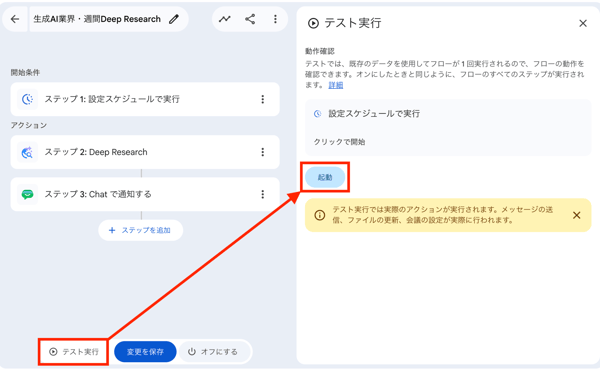Open the 詳細 link

coord(336,85)
